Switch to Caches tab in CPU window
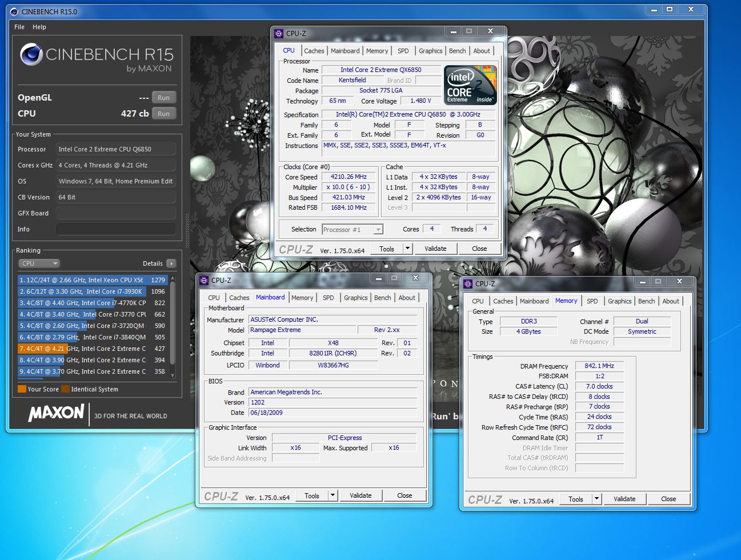The width and height of the screenshot is (741, 560). (x=314, y=51)
